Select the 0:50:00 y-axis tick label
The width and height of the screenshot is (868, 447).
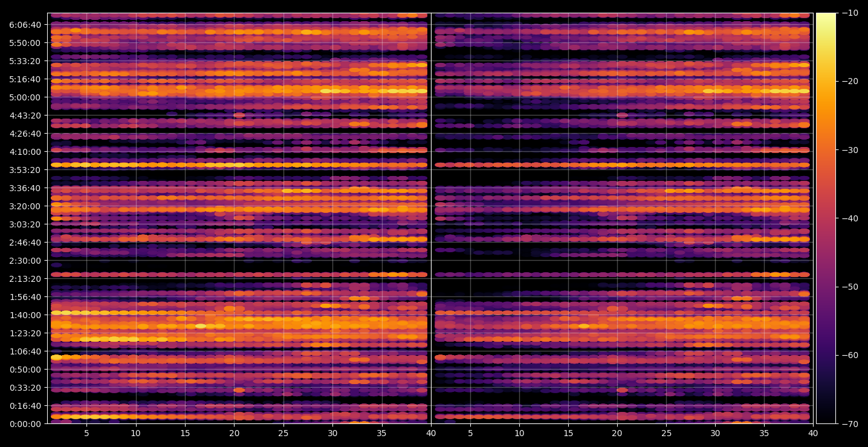coord(25,370)
